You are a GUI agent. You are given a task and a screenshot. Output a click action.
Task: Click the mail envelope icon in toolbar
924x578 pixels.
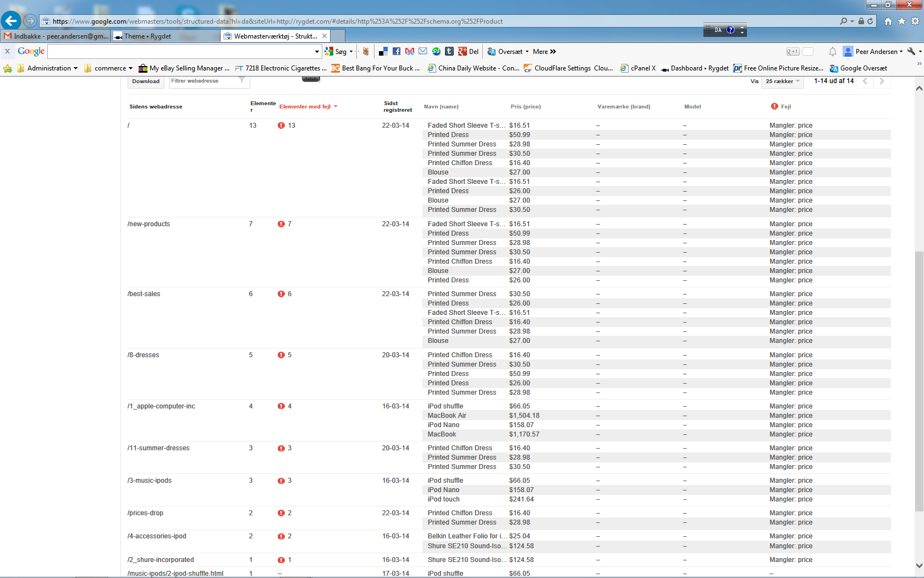423,51
